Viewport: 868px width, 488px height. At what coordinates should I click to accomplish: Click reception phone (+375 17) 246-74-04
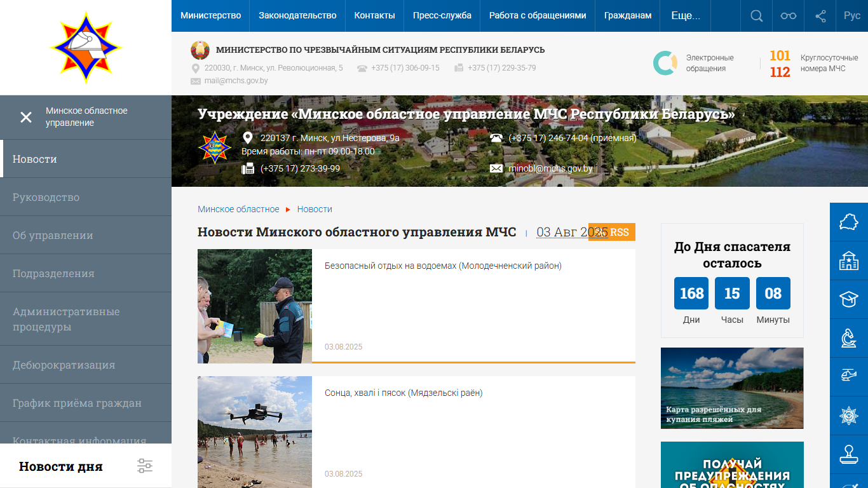click(573, 138)
